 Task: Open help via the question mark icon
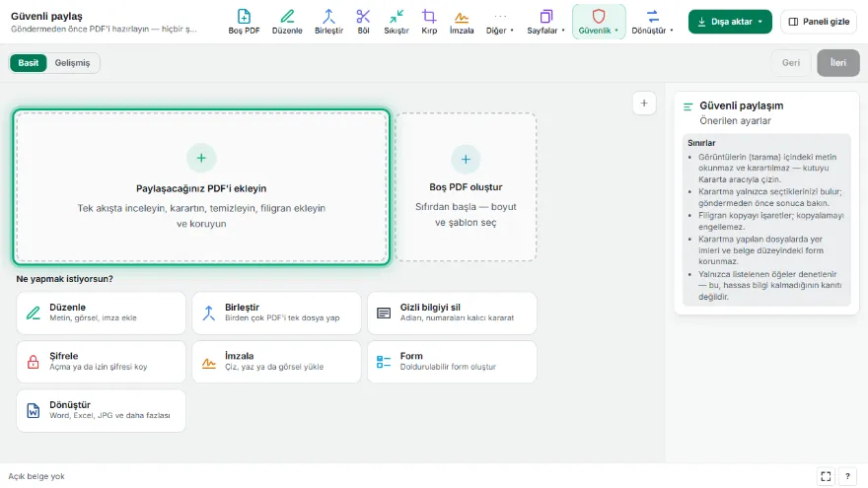[x=847, y=476]
